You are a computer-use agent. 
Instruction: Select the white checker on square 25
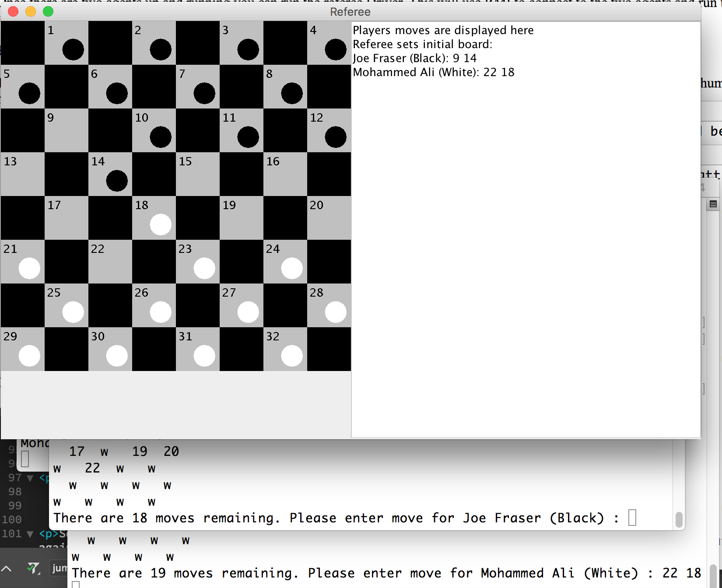point(73,312)
